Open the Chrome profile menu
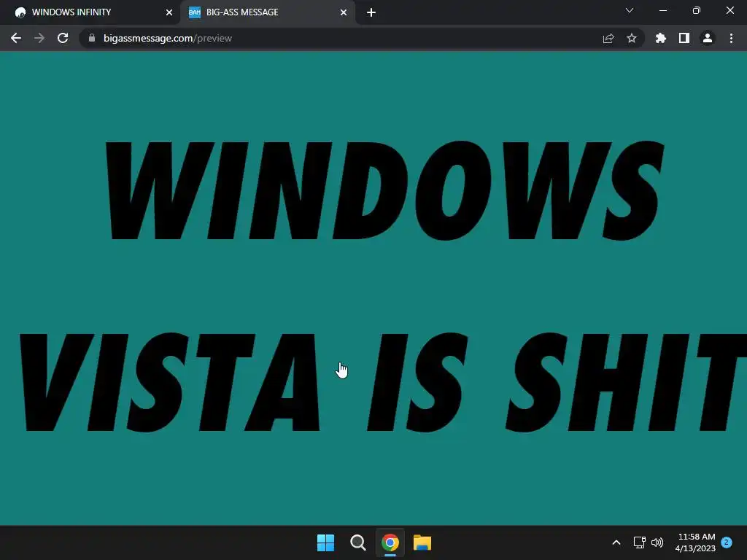 (x=708, y=38)
